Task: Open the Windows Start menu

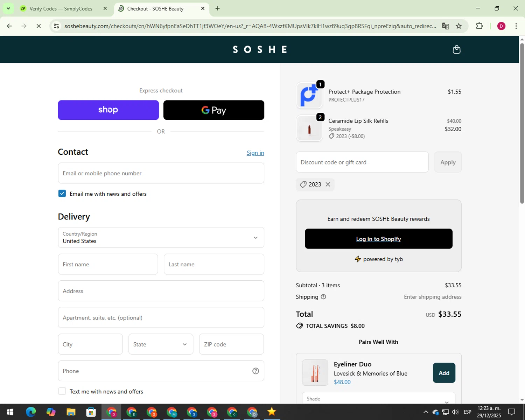Action: tap(10, 412)
